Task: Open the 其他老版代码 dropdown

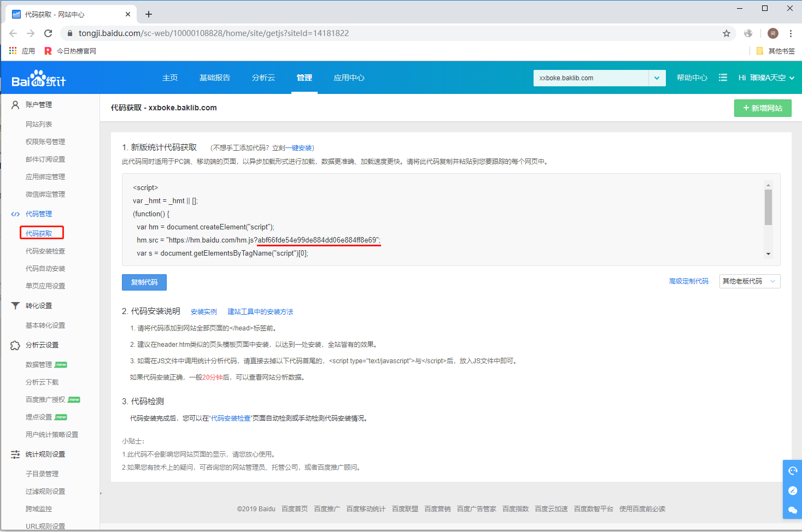Action: click(750, 281)
